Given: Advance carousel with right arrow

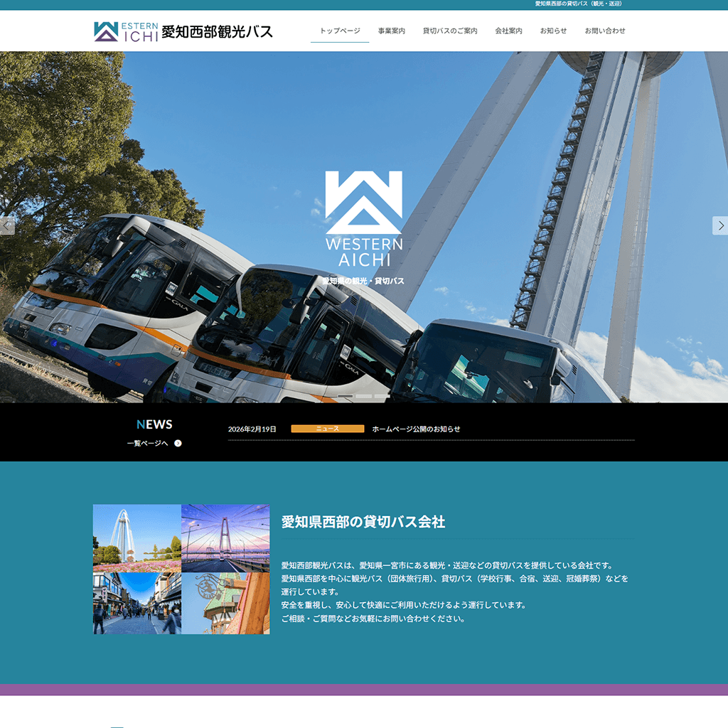Looking at the screenshot, I should [x=720, y=225].
